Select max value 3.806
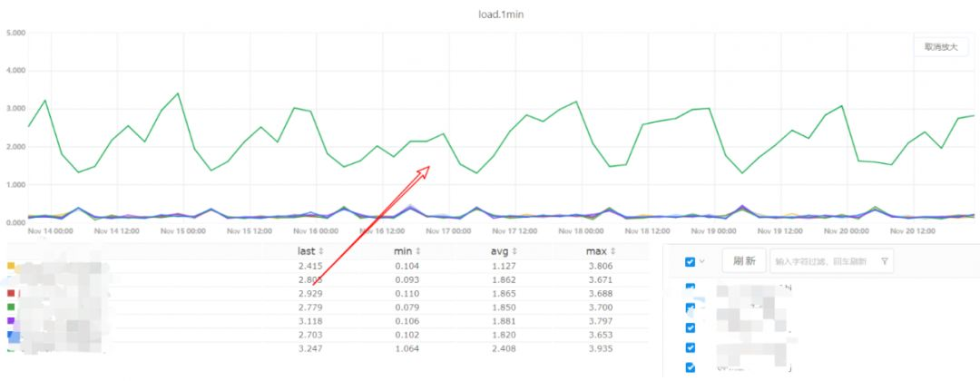Viewport: 980px width, 381px height. pyautogui.click(x=602, y=266)
